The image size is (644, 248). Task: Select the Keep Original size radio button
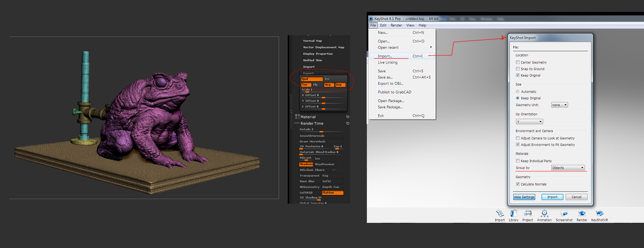click(x=518, y=98)
